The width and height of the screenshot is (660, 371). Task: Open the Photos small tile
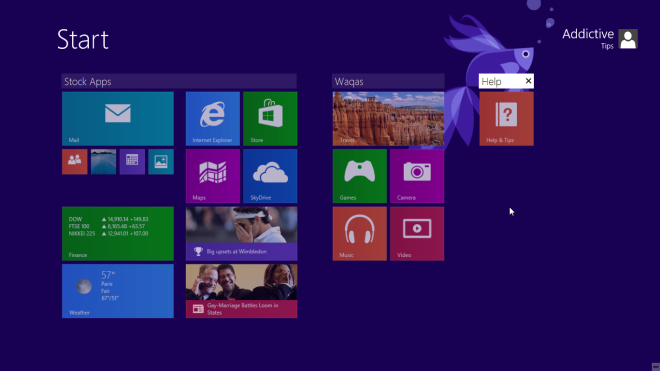[x=161, y=162]
